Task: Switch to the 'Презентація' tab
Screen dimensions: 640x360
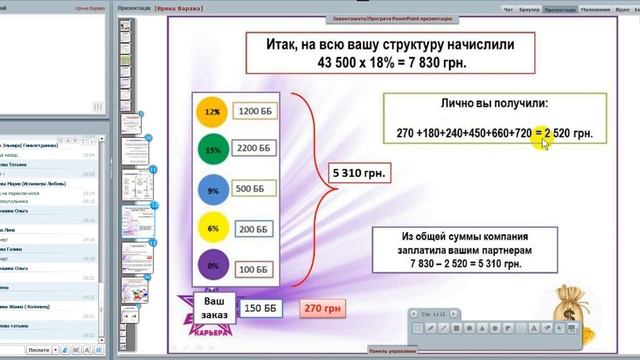Action: pyautogui.click(x=560, y=9)
